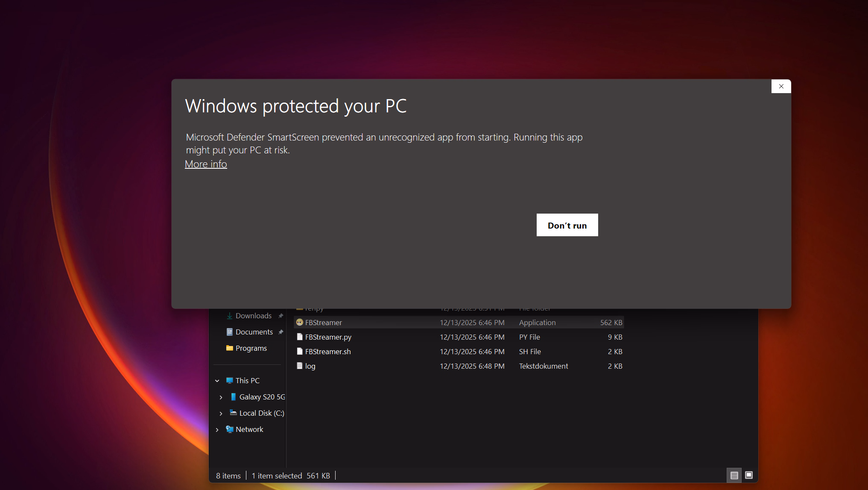Close the SmartScreen dialog with X
Screen dimensions: 868x490
[x=781, y=86]
